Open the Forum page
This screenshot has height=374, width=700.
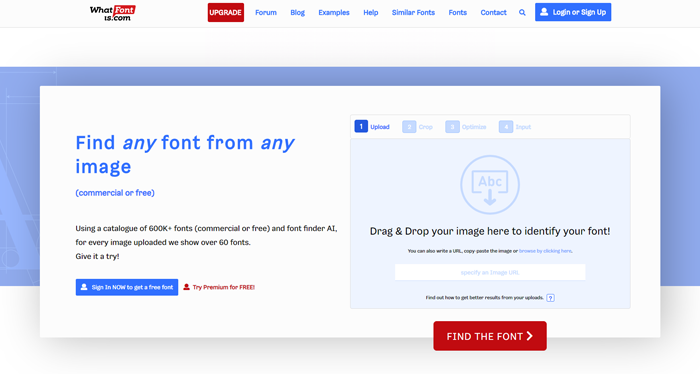(x=266, y=12)
